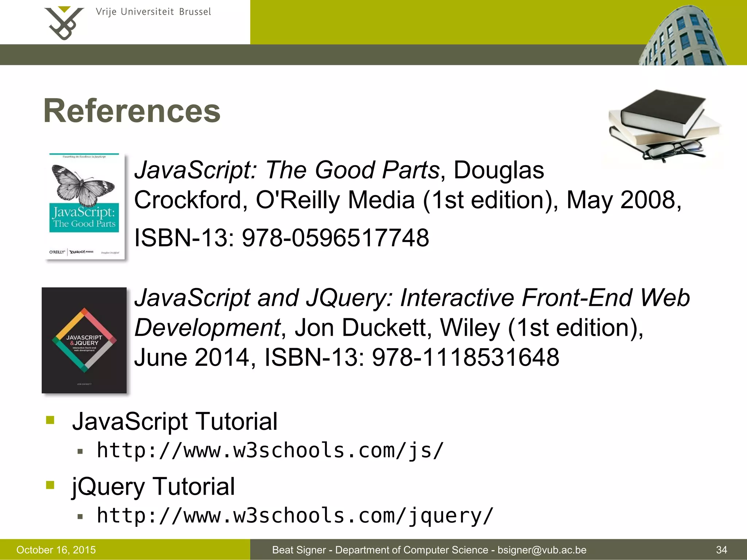
Task: Open the w3schools.com/jquery/ link
Action: click(295, 516)
